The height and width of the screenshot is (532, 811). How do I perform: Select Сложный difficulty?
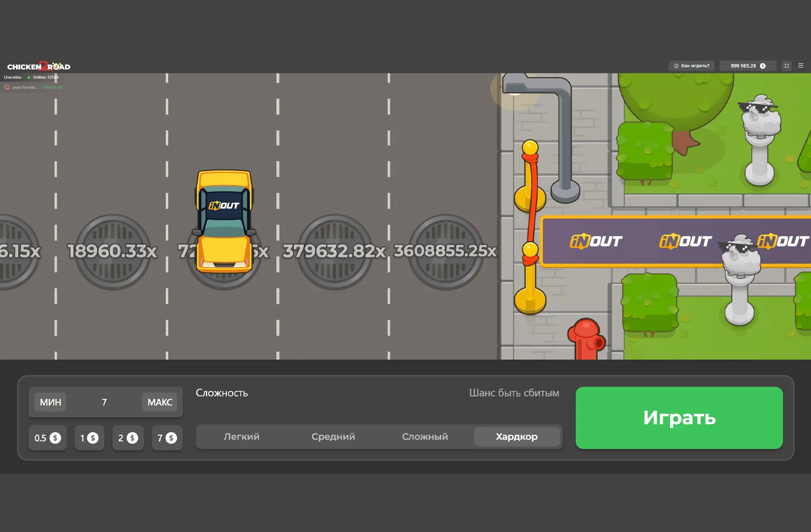(425, 437)
